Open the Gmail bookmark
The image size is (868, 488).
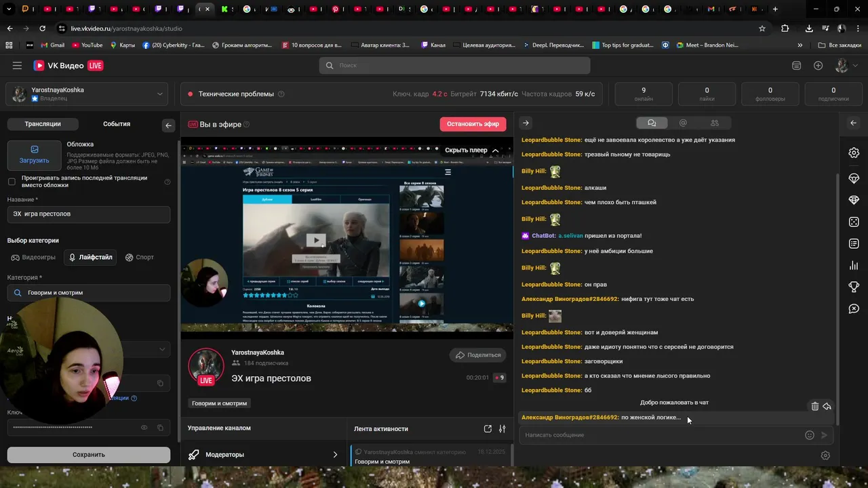(x=52, y=45)
